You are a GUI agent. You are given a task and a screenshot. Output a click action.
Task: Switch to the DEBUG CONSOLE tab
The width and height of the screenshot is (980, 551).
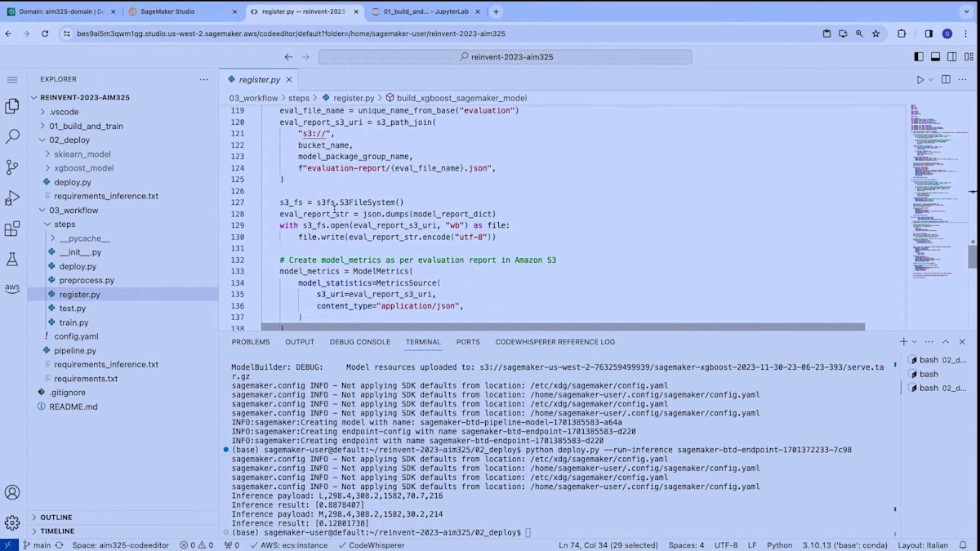click(360, 342)
